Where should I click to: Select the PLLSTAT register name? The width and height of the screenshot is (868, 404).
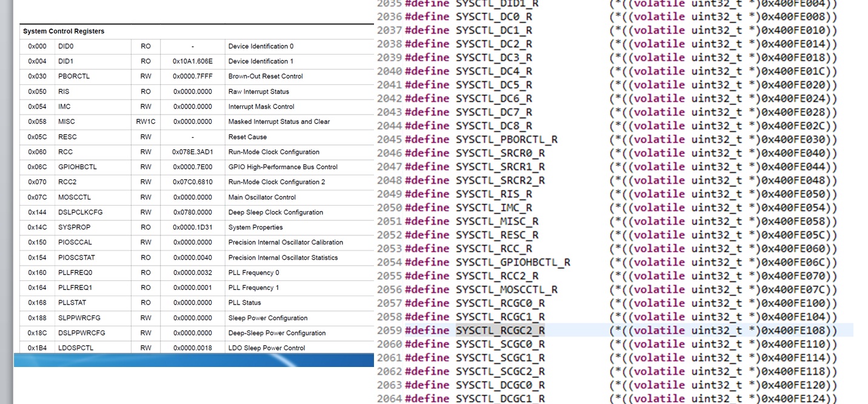72,303
